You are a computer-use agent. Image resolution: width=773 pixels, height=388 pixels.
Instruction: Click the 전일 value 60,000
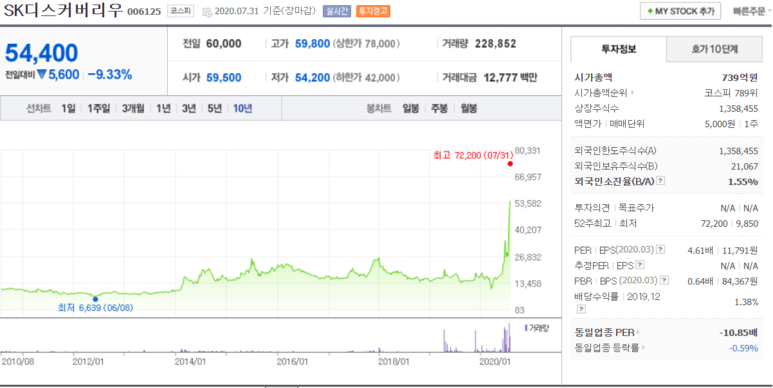pyautogui.click(x=224, y=44)
